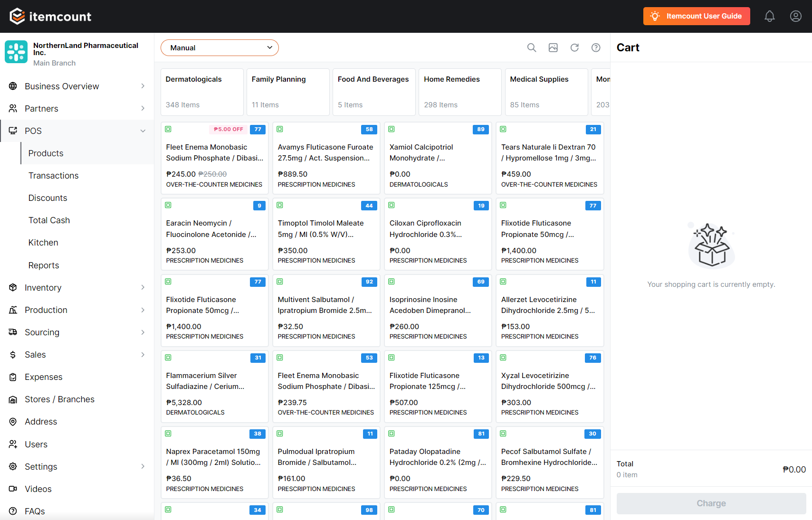The image size is (812, 520).
Task: Click the NorthernLand Pharmaceutical company logo
Action: point(16,52)
